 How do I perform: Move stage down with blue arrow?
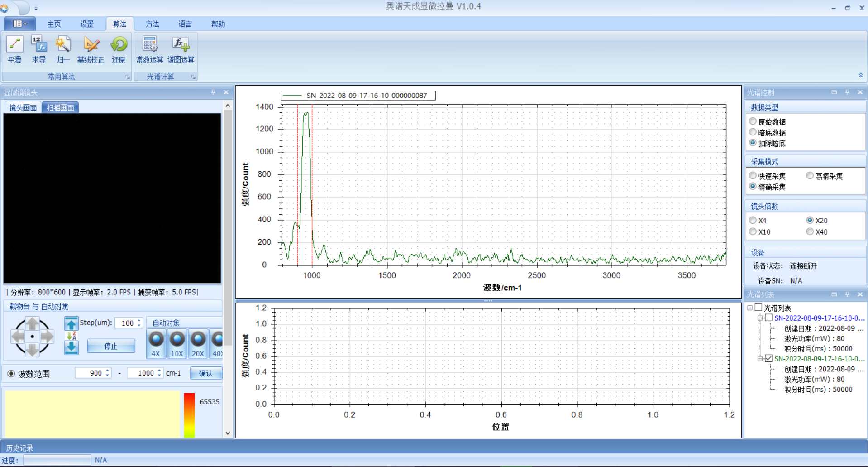click(x=71, y=348)
